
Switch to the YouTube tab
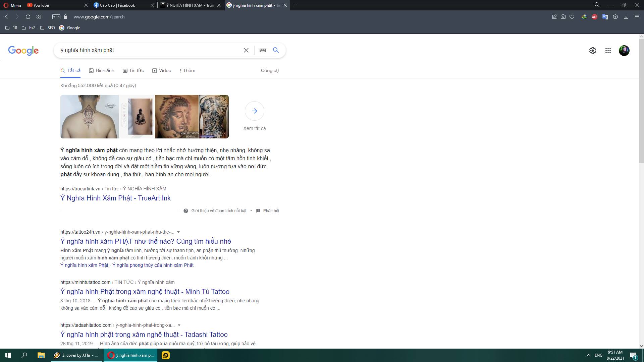pyautogui.click(x=57, y=5)
